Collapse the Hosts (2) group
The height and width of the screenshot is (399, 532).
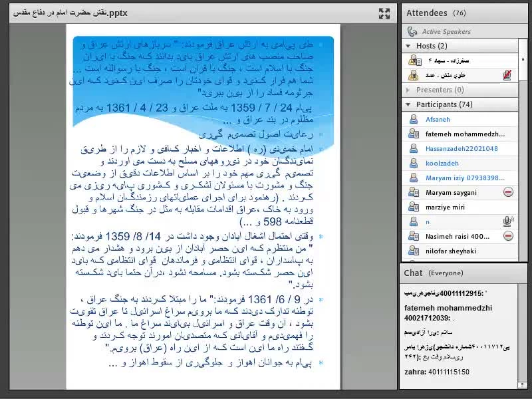(408, 46)
